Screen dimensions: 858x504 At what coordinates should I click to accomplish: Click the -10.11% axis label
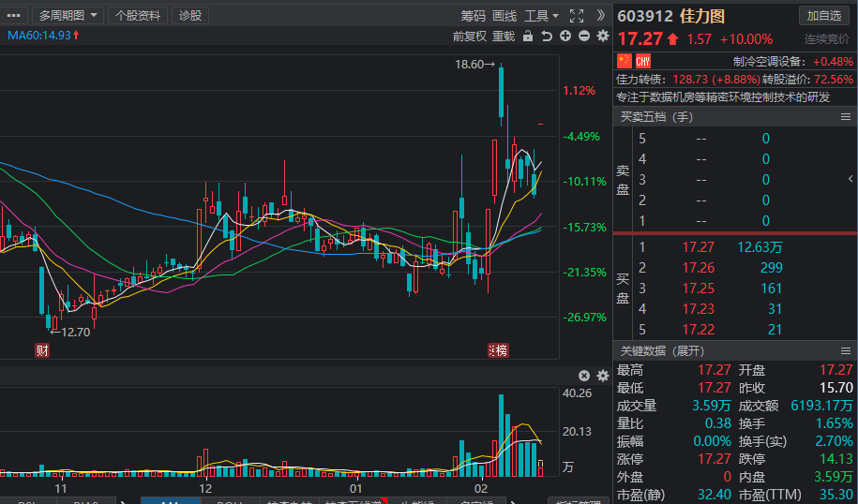point(584,182)
